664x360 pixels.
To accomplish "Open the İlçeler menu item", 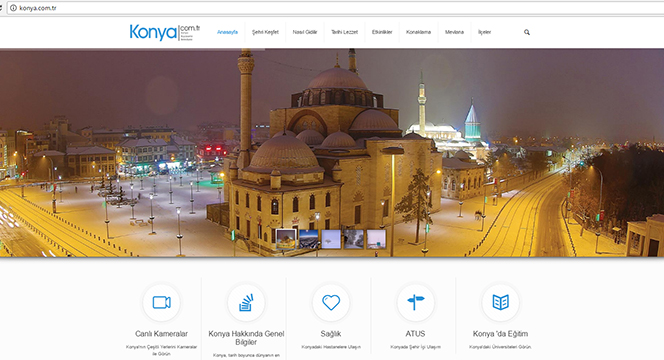I will coord(484,32).
